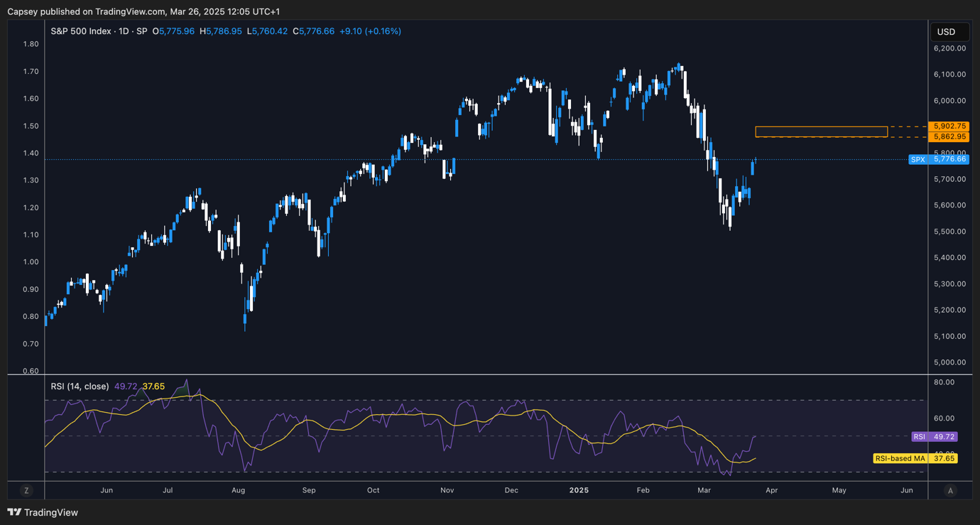Click the orange 5,902.75 price label
This screenshot has height=525, width=980.
click(949, 126)
